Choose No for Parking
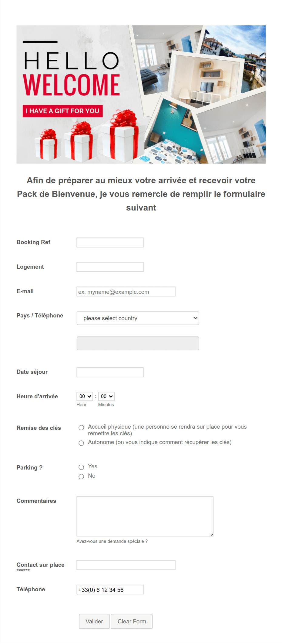 (81, 476)
